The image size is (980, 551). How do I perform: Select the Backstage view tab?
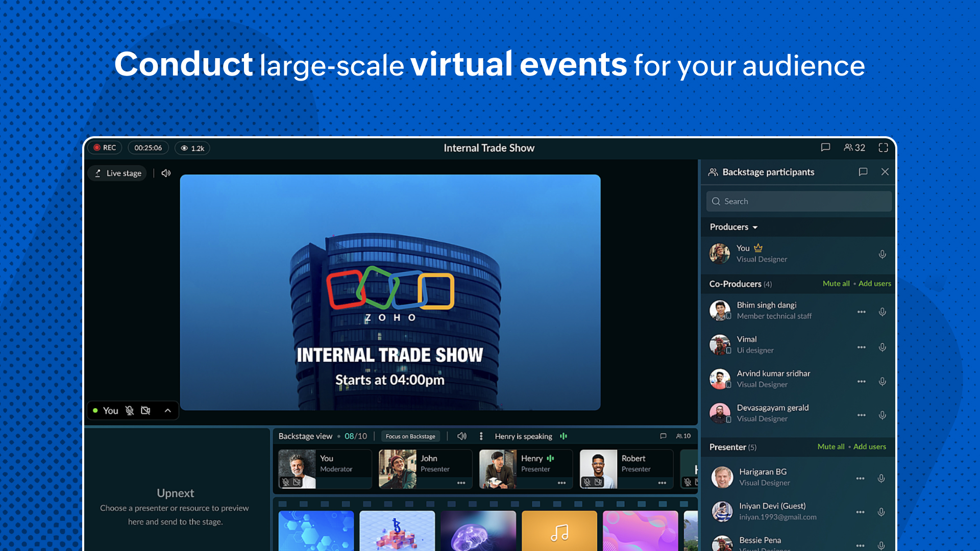point(306,436)
